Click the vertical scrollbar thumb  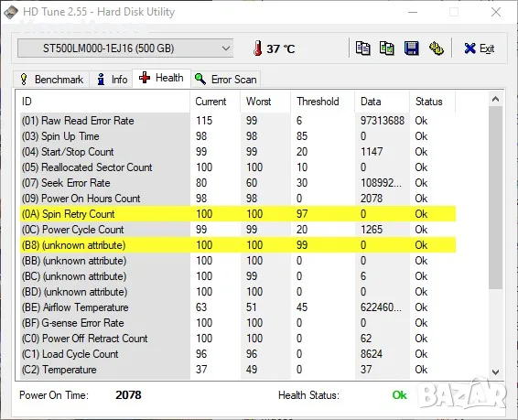(x=495, y=198)
